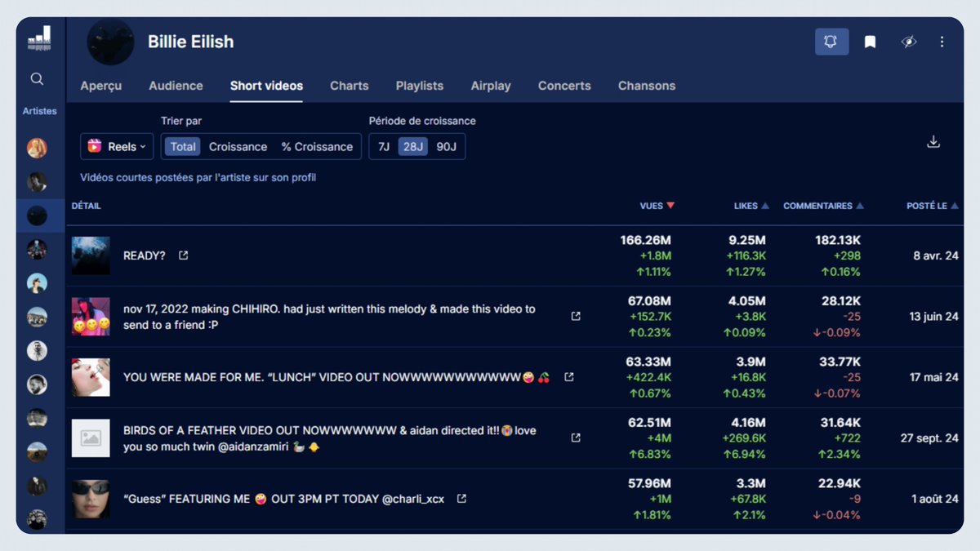Select 28J growth period
Screen dimensions: 980x551
(x=413, y=147)
